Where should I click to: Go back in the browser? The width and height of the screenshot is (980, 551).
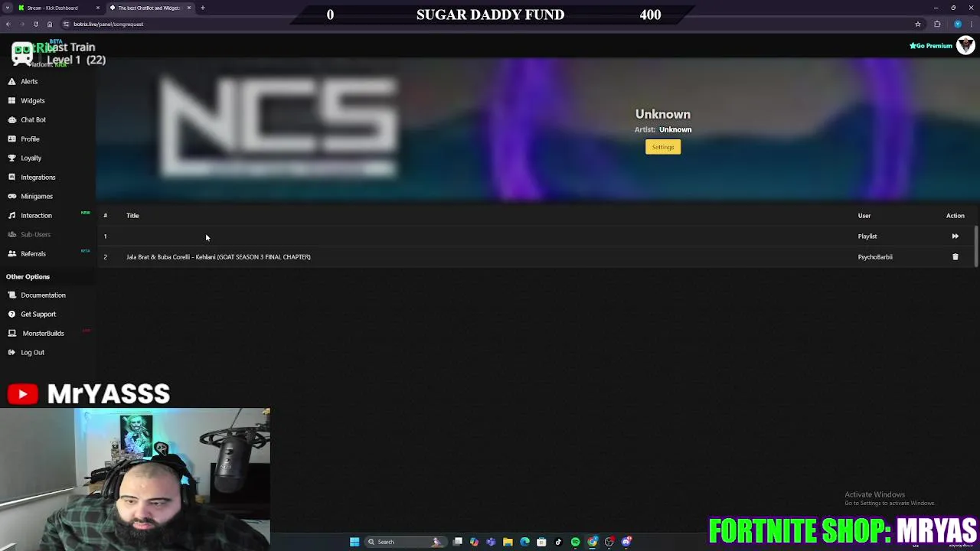coord(8,24)
